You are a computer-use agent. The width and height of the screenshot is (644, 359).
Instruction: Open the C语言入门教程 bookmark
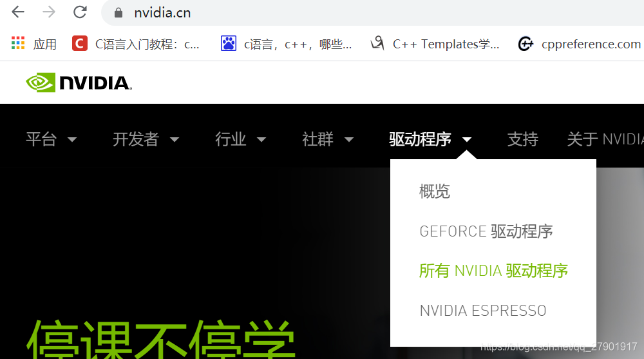click(x=136, y=44)
